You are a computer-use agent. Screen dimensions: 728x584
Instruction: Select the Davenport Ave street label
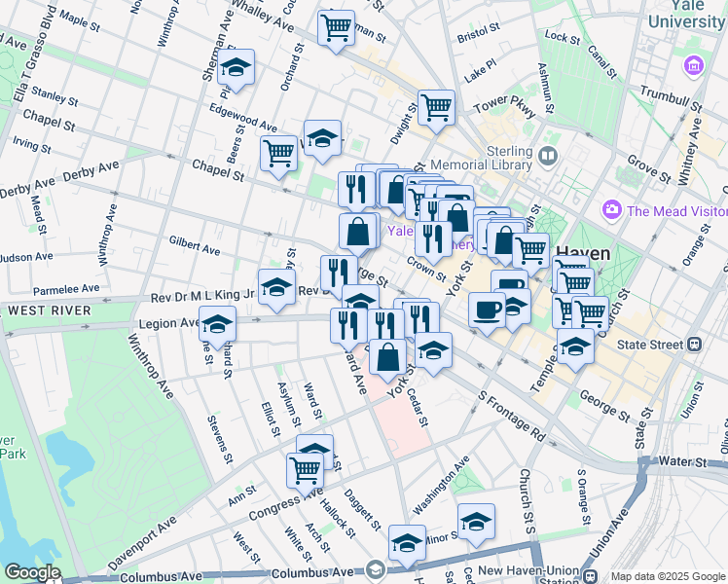pos(142,543)
